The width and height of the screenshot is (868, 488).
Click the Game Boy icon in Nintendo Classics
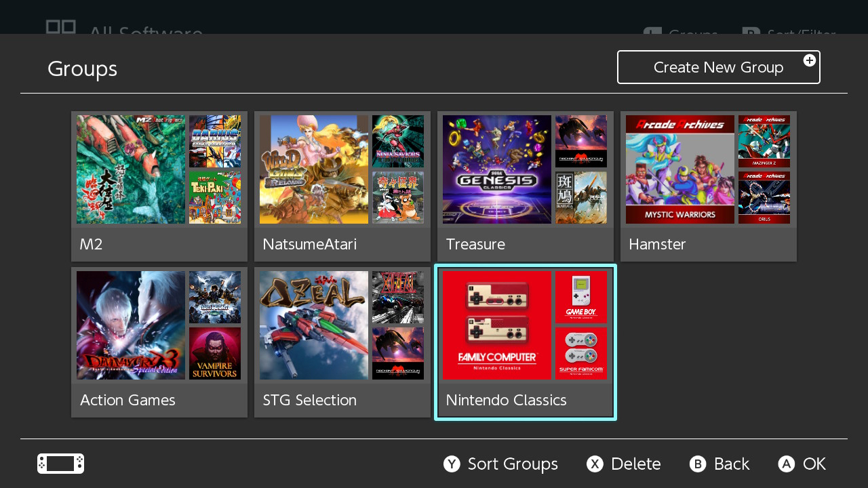click(581, 297)
